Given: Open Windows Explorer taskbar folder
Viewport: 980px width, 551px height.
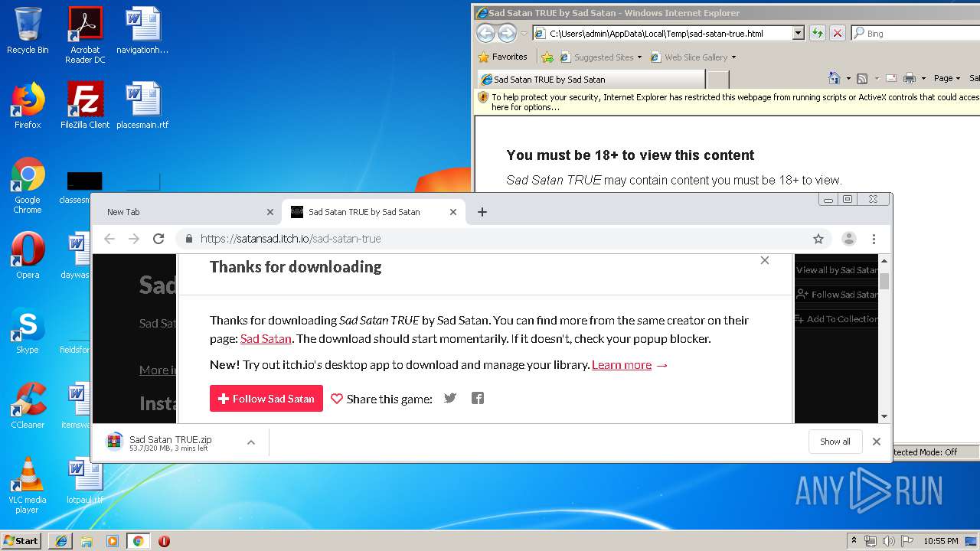Looking at the screenshot, I should point(87,541).
